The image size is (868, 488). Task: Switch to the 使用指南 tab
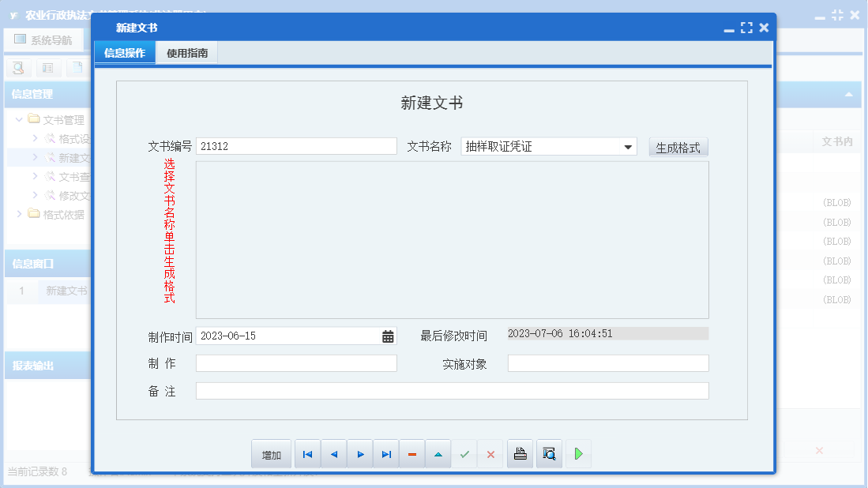(x=186, y=52)
